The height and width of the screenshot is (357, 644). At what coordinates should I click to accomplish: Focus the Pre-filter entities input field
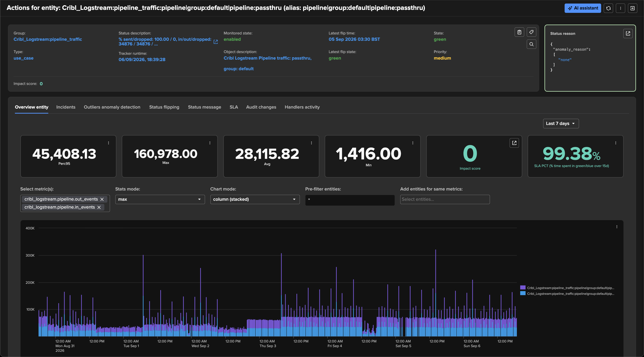(x=350, y=200)
